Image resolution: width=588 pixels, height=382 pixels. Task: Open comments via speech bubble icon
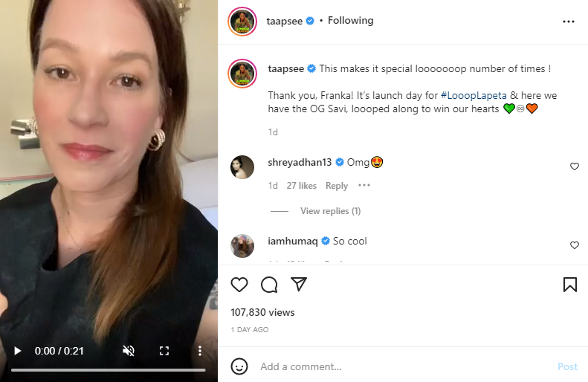tap(269, 285)
